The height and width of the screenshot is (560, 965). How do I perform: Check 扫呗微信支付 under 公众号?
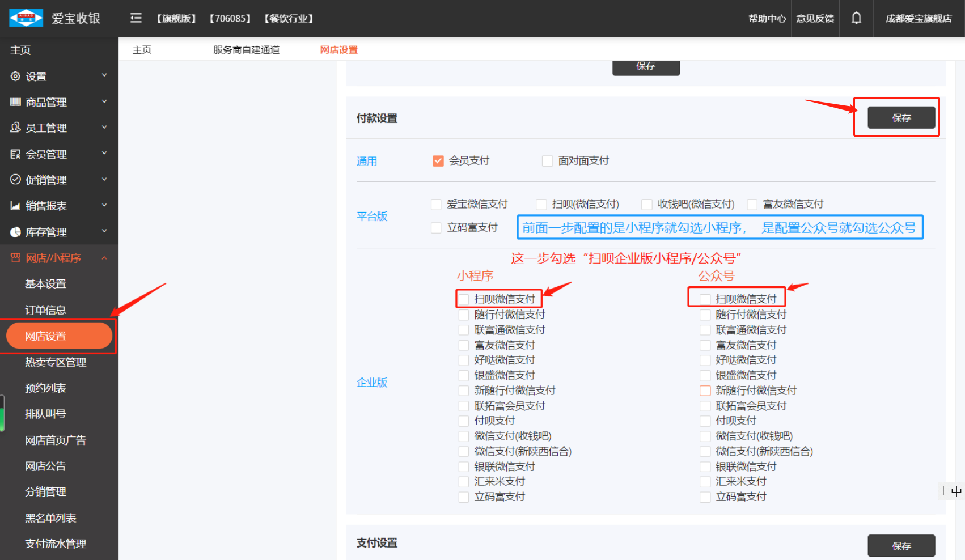tap(705, 299)
